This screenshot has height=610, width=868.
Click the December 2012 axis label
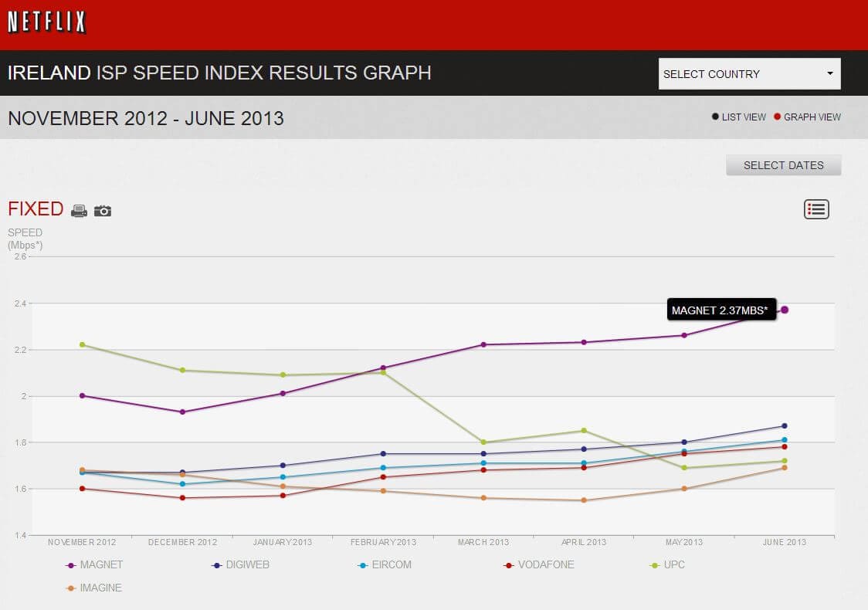(x=183, y=543)
